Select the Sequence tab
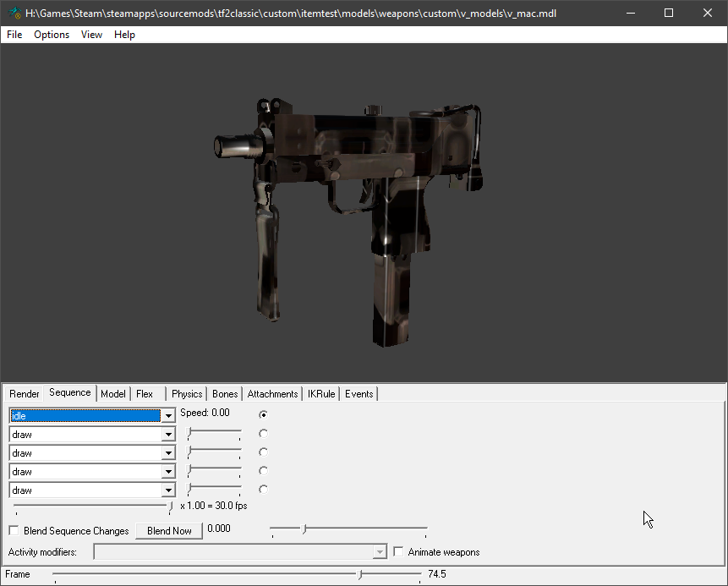Screen dimensions: 728x586 70,393
